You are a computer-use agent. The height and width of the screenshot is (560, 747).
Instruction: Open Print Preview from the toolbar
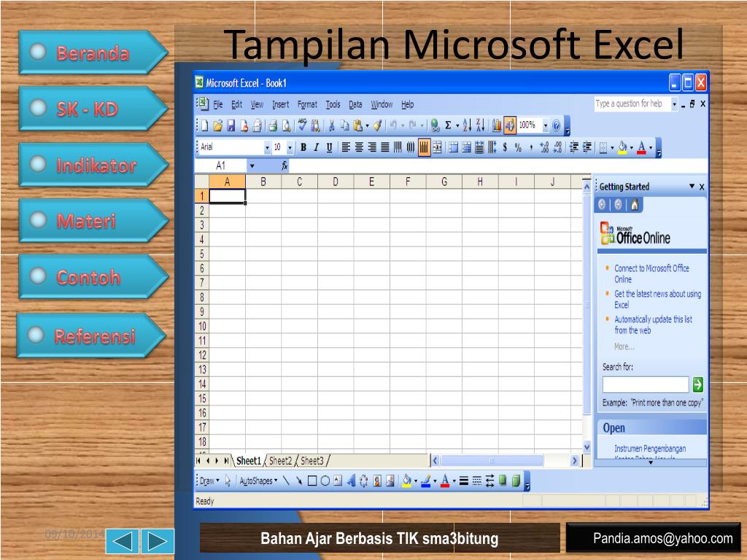coord(286,125)
